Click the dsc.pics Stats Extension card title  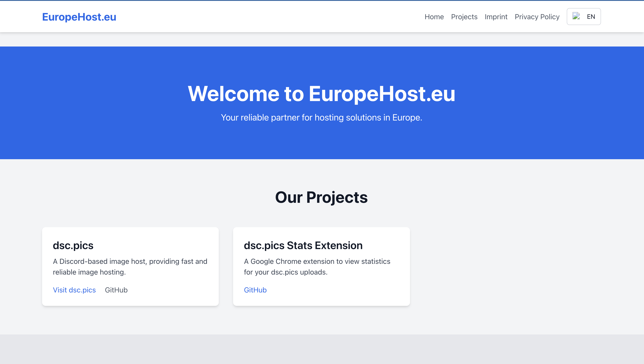click(x=303, y=245)
